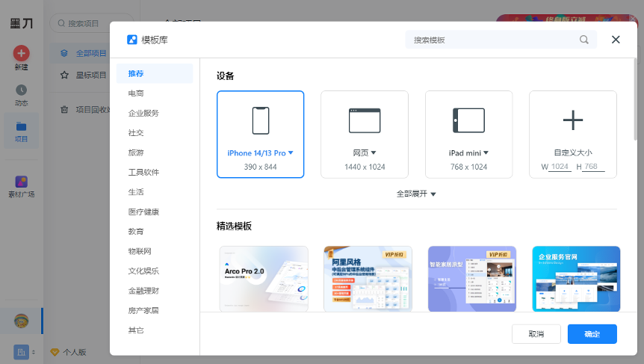Expand the iPad mini model dropdown
This screenshot has height=364, width=644.
point(486,152)
